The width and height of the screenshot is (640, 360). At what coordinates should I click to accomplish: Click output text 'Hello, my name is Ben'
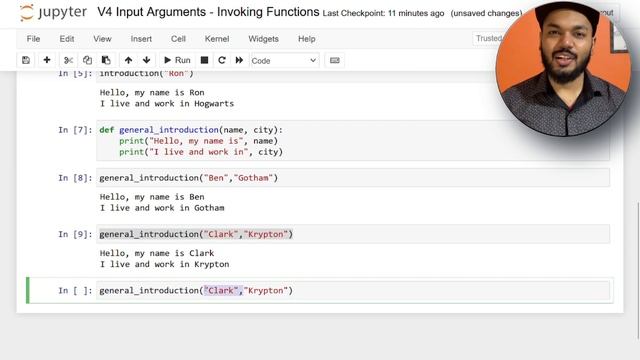152,197
